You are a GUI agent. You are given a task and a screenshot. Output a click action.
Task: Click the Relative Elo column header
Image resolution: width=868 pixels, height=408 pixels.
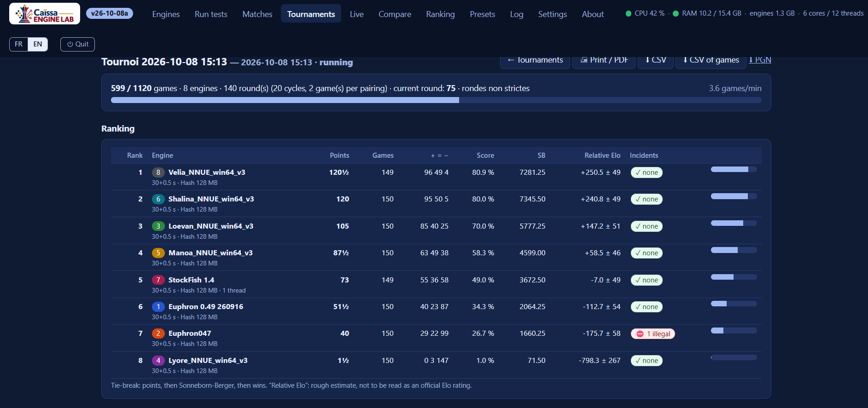(602, 155)
